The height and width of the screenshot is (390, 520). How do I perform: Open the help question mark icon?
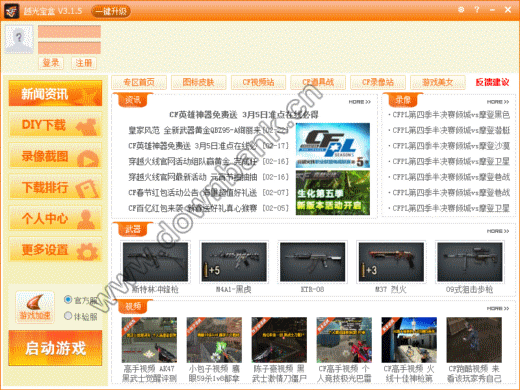pyautogui.click(x=477, y=10)
